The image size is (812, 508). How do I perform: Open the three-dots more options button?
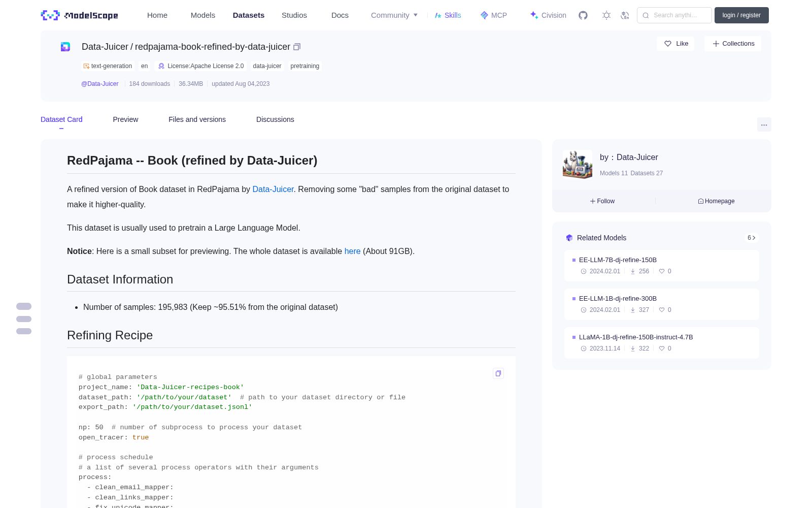point(764,124)
